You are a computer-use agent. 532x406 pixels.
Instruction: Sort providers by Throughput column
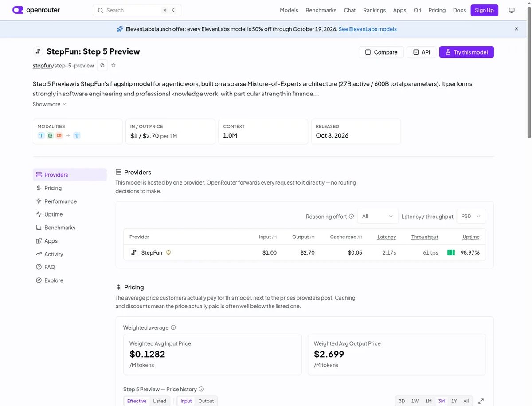425,237
